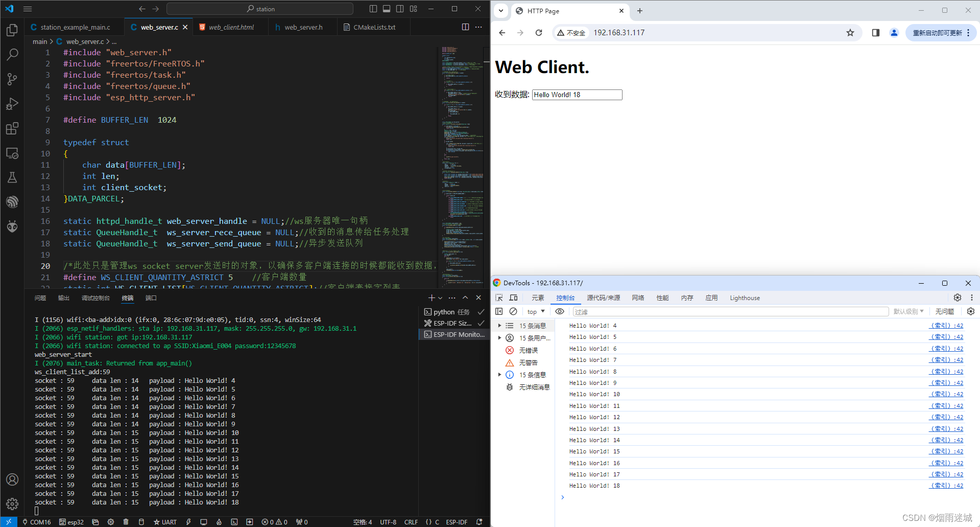The width and height of the screenshot is (980, 527).
Task: Click the UART flash method status item
Action: [x=165, y=522]
